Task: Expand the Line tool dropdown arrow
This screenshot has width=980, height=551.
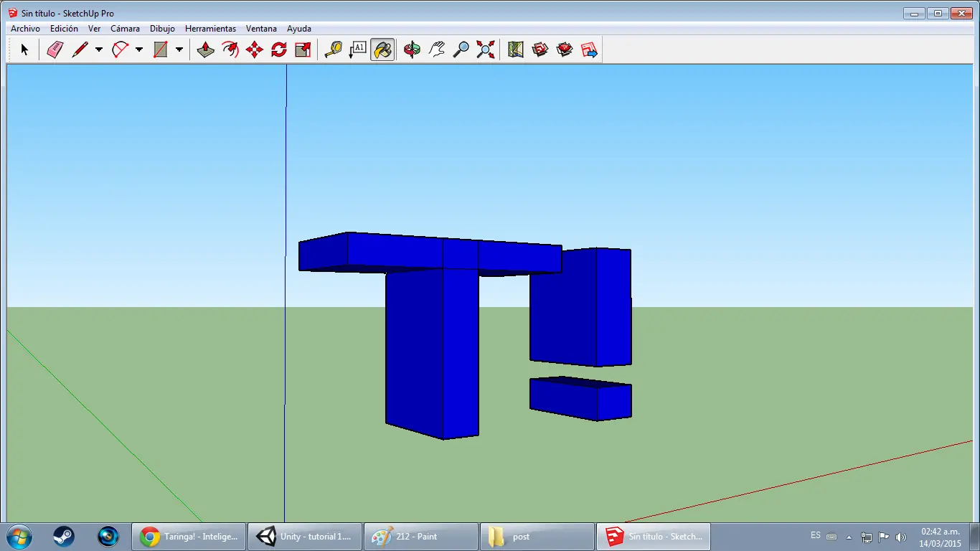Action: (x=99, y=50)
